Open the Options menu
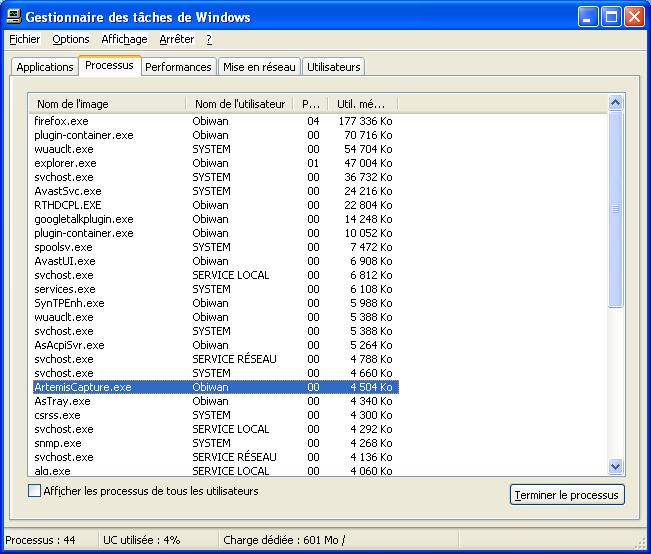The height and width of the screenshot is (554, 651). [71, 39]
